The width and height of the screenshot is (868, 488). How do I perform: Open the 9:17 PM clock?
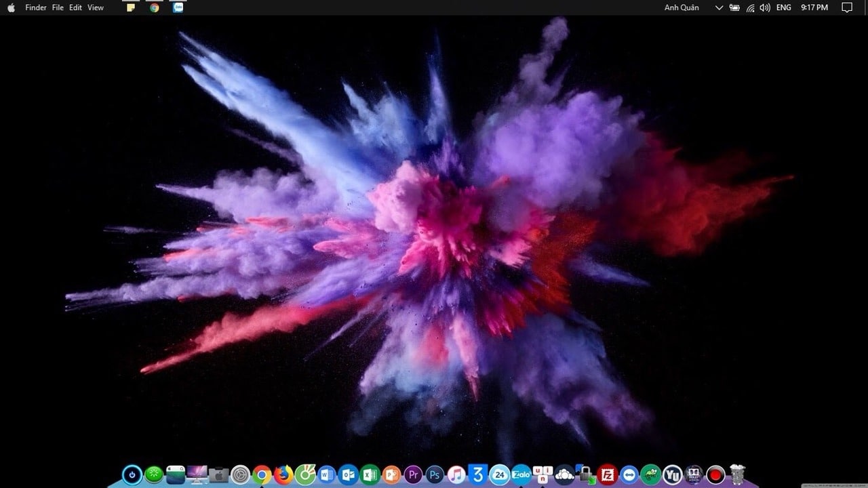coord(814,7)
